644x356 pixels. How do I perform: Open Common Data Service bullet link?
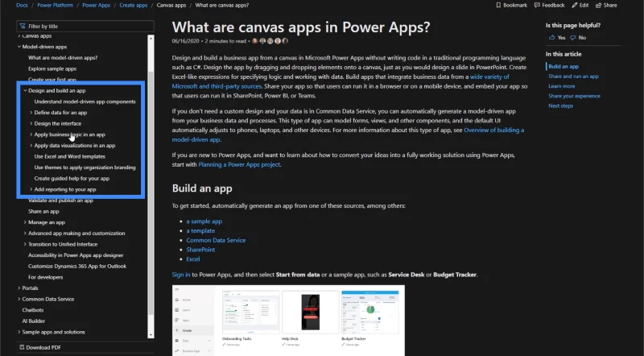(x=216, y=240)
